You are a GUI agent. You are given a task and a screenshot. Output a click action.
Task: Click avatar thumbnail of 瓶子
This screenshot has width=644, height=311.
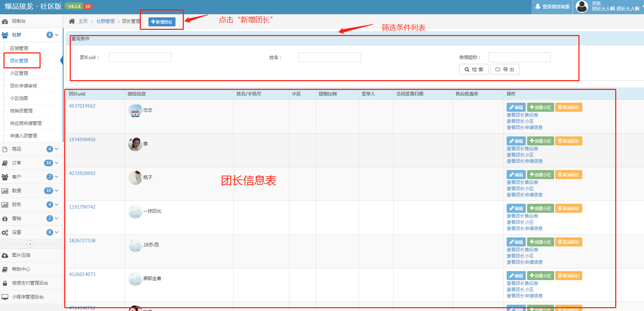135,178
